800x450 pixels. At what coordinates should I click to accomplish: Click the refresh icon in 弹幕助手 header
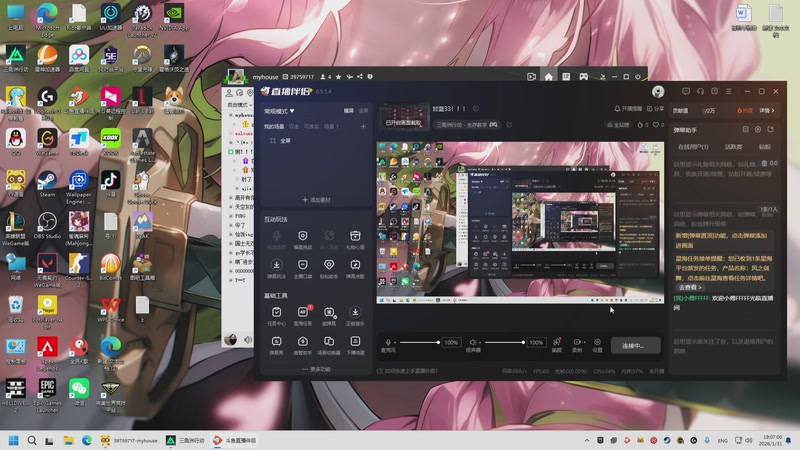(x=770, y=130)
